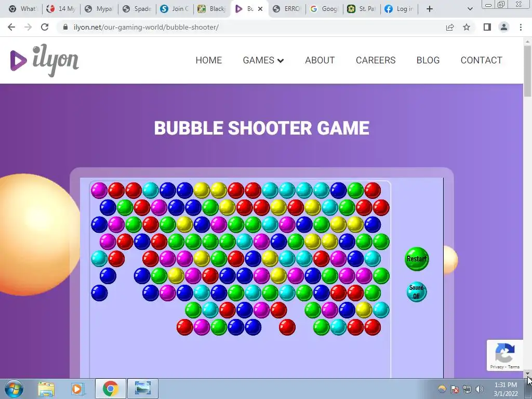The image size is (532, 399).
Task: Open the HOME page link
Action: pos(209,60)
